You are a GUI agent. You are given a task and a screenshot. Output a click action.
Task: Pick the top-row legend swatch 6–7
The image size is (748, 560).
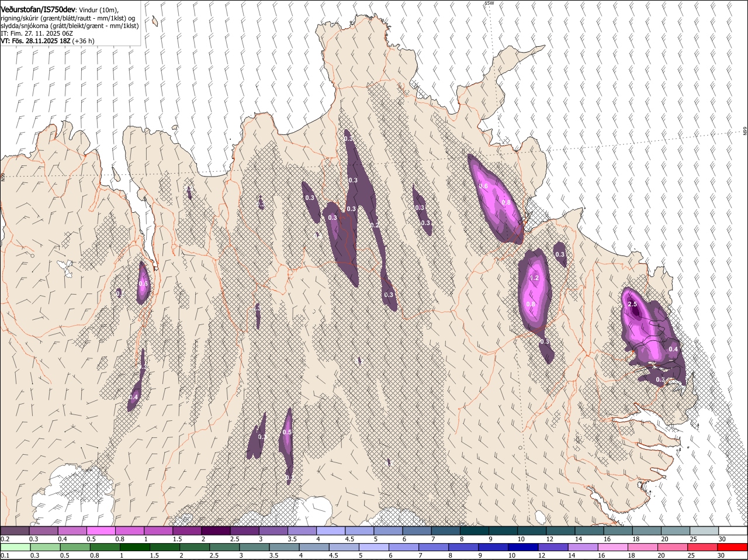pos(417,530)
